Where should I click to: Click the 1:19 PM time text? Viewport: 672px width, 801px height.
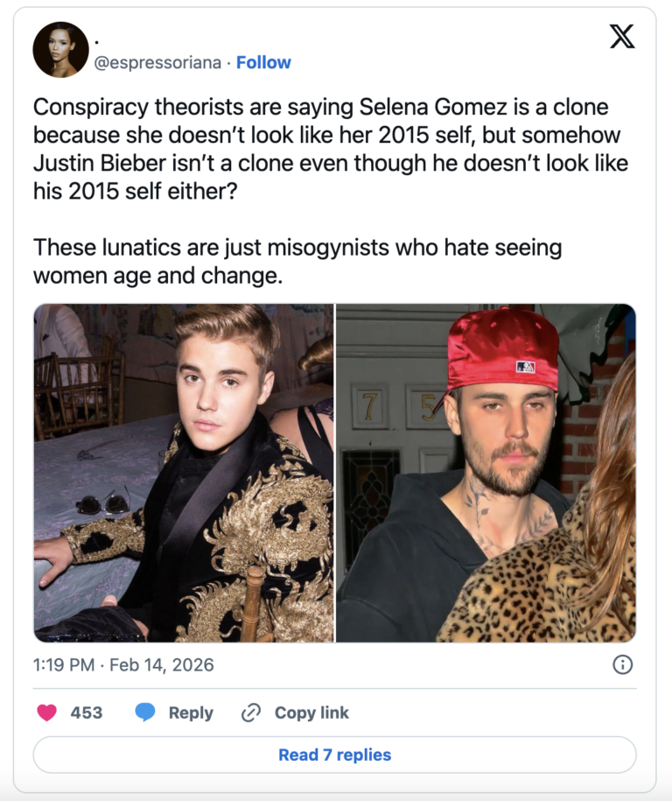[63, 665]
